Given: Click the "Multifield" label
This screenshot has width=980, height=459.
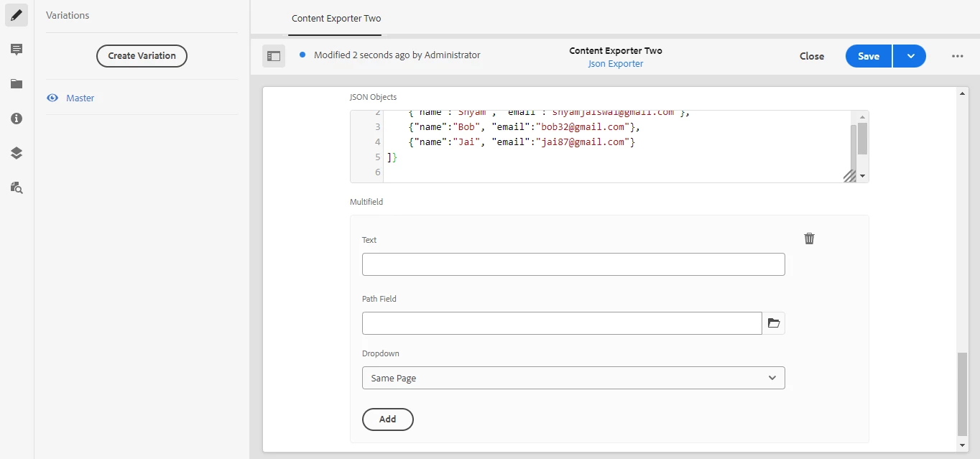Looking at the screenshot, I should click(x=366, y=202).
